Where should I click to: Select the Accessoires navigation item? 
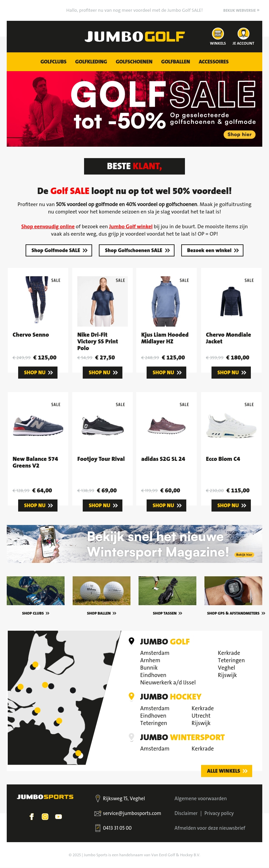tap(214, 62)
